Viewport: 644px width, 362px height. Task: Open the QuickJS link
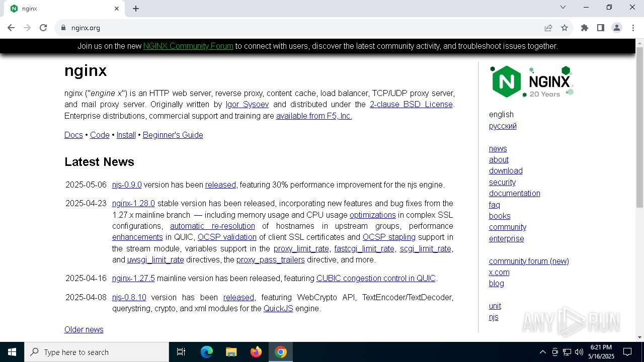(x=278, y=308)
